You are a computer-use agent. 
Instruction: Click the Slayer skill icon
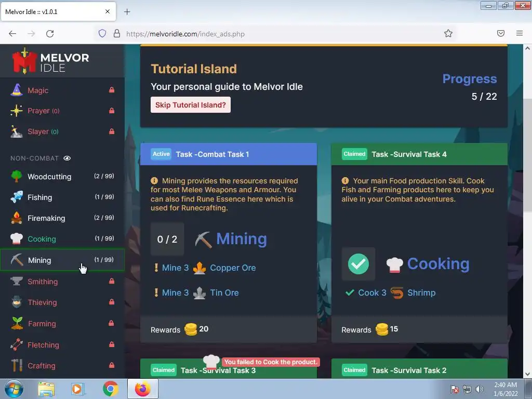(x=16, y=131)
